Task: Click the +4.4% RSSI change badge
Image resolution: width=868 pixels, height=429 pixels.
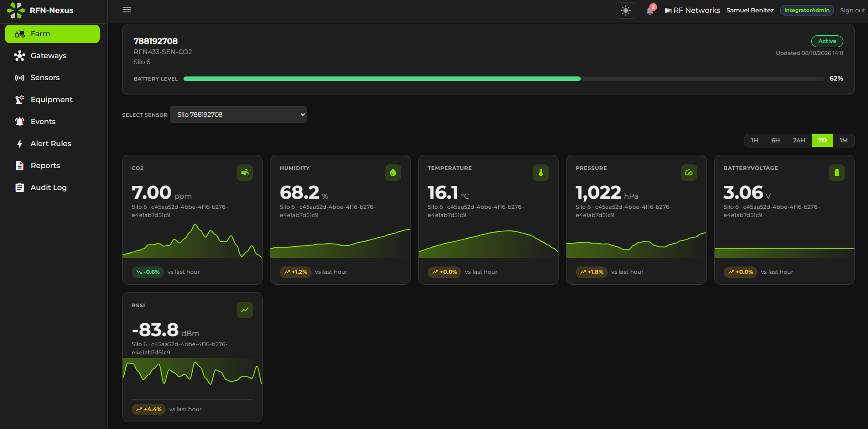Action: pos(149,409)
